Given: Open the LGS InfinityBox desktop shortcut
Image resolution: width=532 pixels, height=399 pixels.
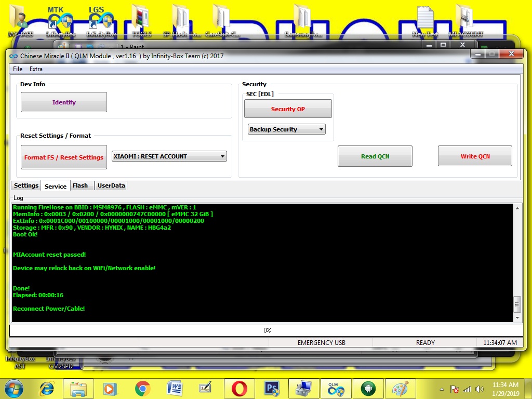Looking at the screenshot, I should pos(101,21).
